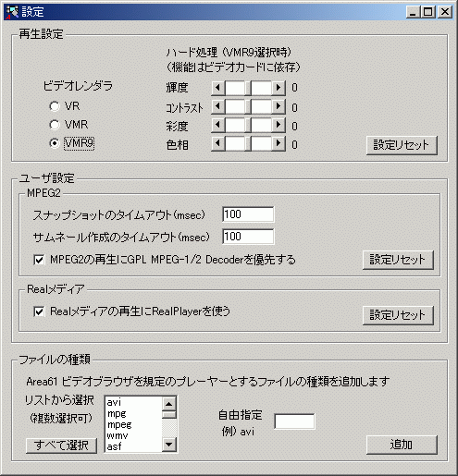The image size is (458, 476).
Task: Click the 輝度 slider thumb
Action: pyautogui.click(x=248, y=88)
